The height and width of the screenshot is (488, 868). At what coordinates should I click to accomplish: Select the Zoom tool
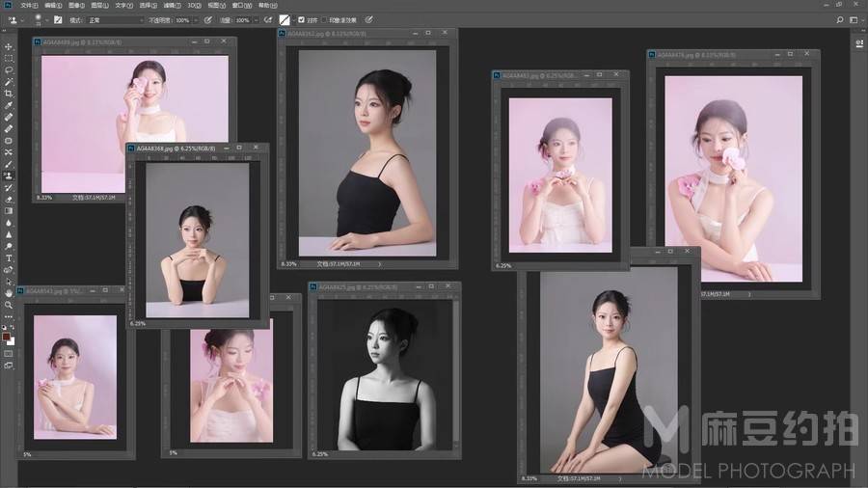[x=9, y=305]
